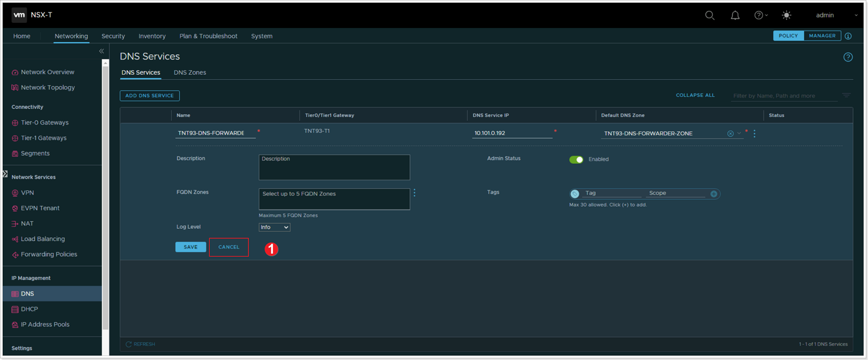Open the help menu in top bar
868x360 pixels.
tap(761, 15)
